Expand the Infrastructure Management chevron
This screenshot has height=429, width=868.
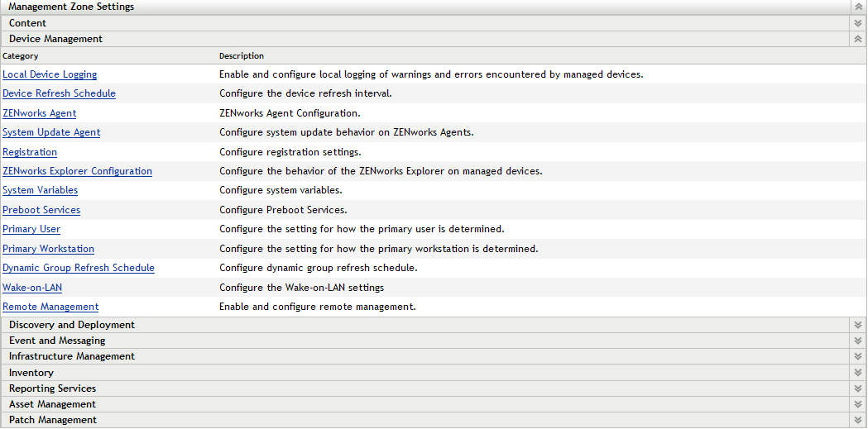[858, 356]
